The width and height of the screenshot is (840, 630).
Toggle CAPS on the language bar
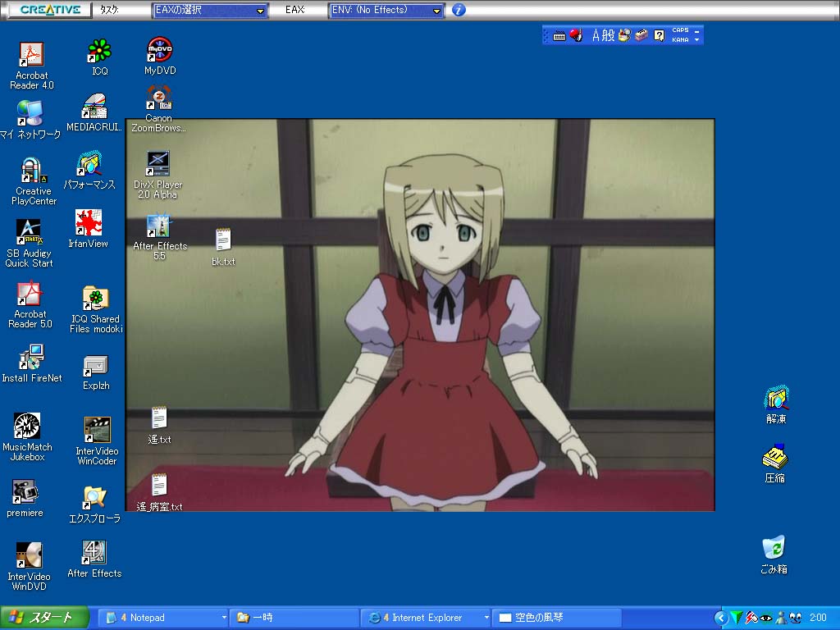pos(680,30)
